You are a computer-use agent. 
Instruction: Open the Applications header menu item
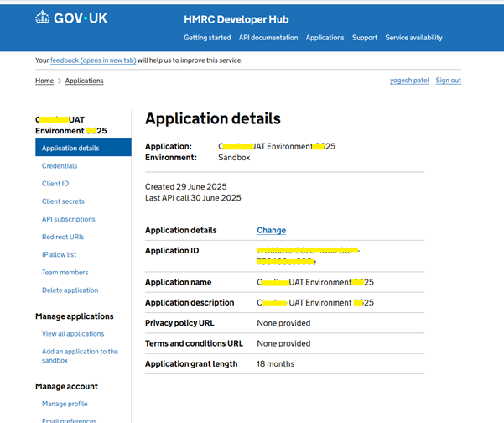click(325, 38)
